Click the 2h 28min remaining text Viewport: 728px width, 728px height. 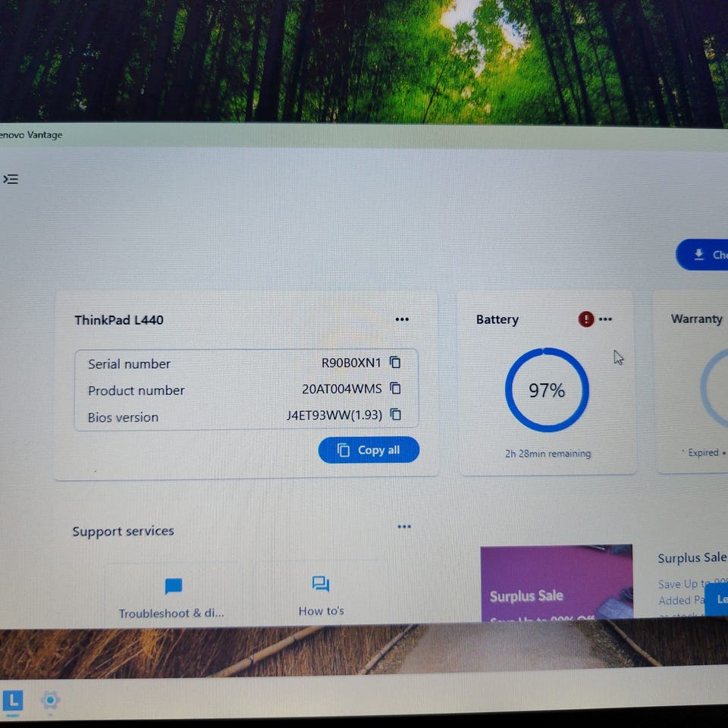tap(548, 453)
